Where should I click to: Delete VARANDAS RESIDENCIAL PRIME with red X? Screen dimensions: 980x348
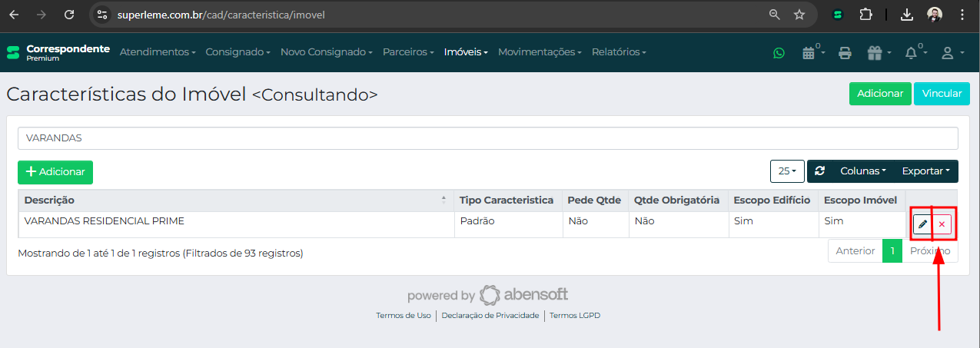(942, 224)
